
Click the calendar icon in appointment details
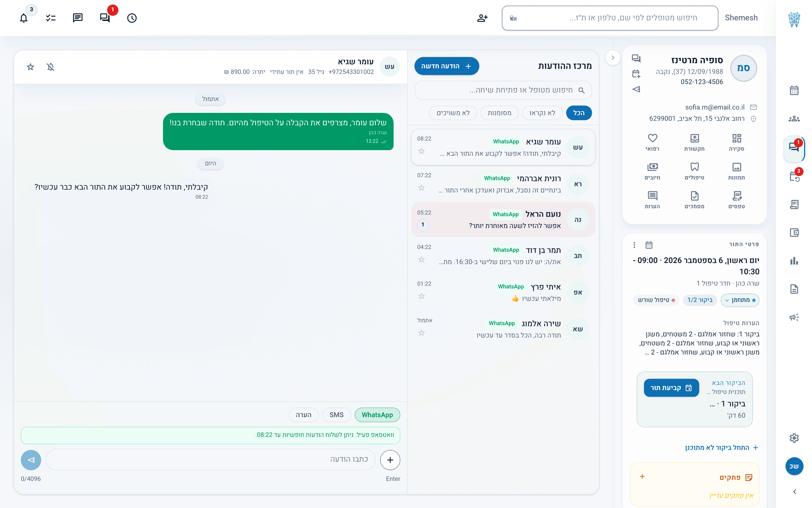[x=649, y=245]
